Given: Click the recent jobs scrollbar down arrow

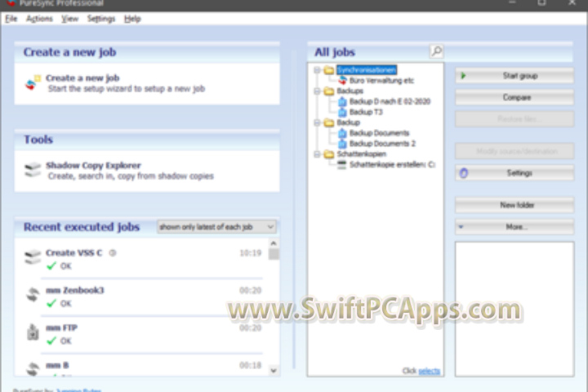Looking at the screenshot, I should (274, 371).
